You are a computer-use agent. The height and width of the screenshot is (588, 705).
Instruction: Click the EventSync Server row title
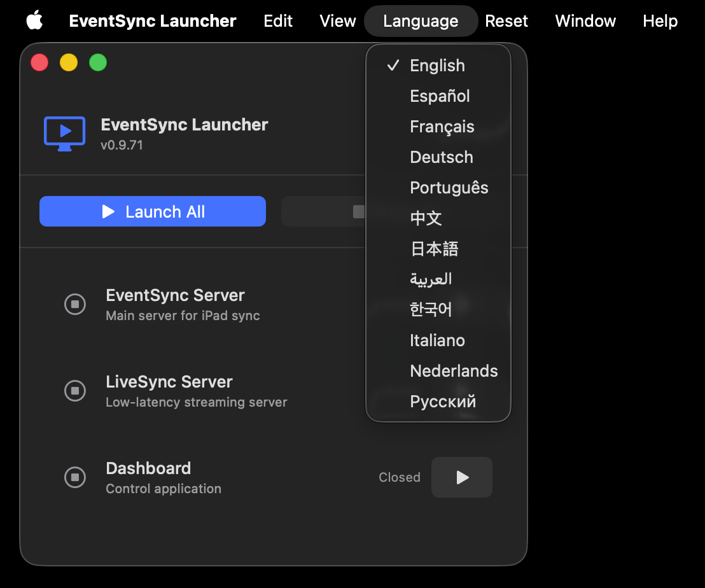(176, 295)
